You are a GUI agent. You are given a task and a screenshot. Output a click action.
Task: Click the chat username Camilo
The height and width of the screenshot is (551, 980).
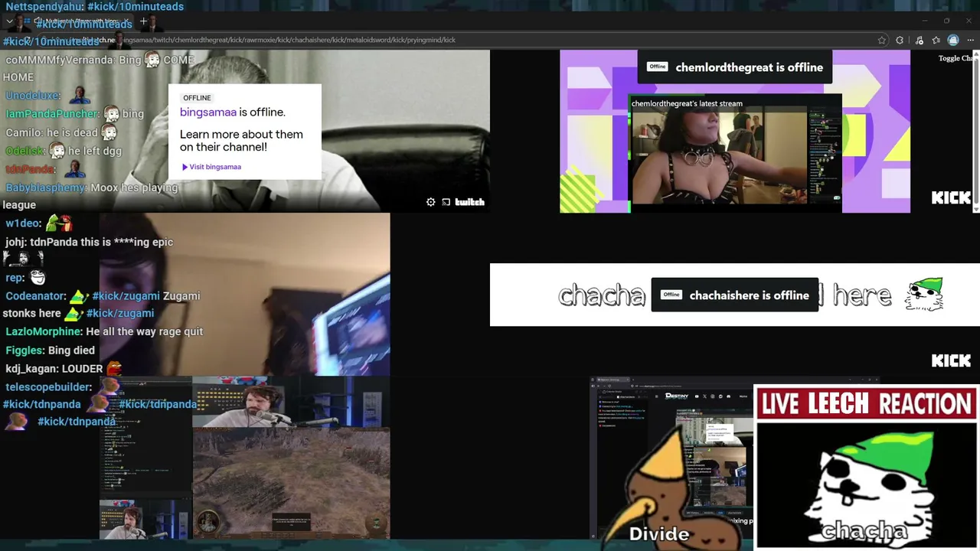coord(23,132)
